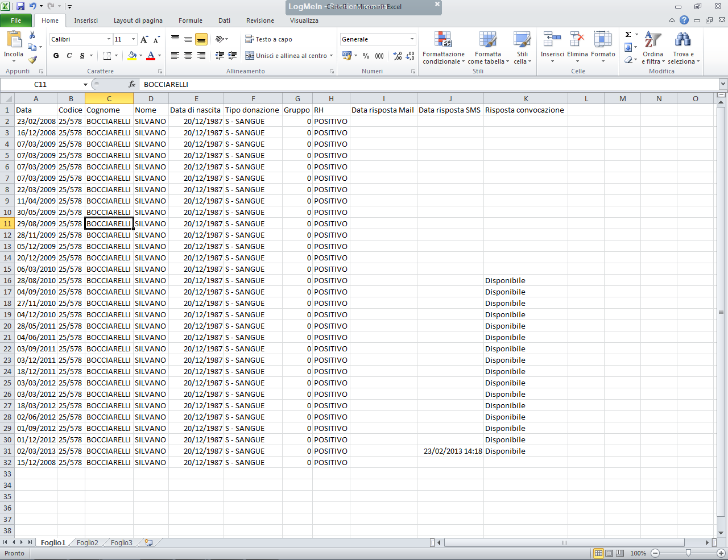
Task: Apply thousands separator style
Action: coord(379,56)
